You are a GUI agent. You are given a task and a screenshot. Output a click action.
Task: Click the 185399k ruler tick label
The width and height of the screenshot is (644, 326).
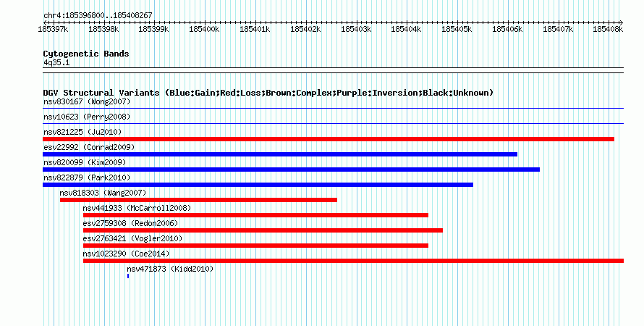(153, 29)
